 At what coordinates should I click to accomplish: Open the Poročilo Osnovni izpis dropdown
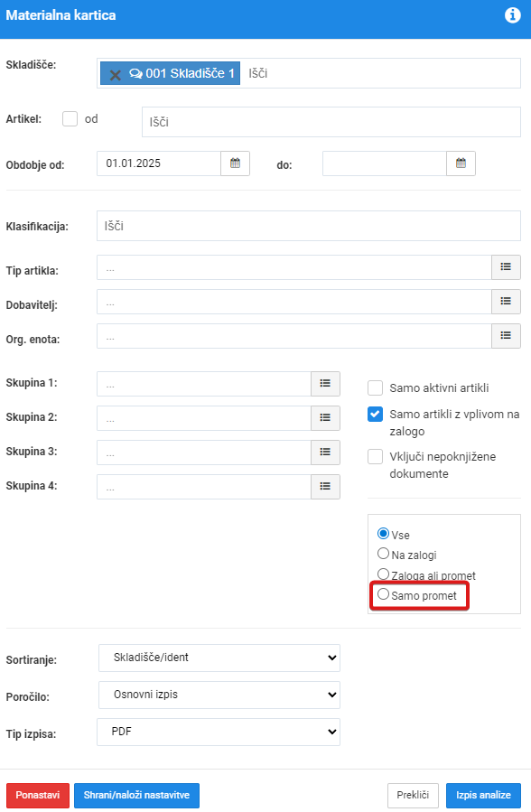click(219, 695)
